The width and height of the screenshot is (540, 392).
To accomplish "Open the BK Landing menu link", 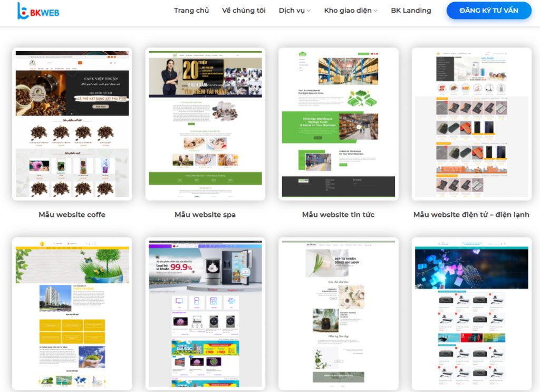I will [411, 11].
